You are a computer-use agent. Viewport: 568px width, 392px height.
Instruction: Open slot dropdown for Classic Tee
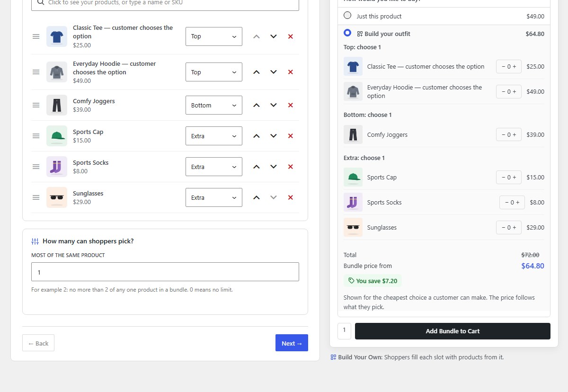[x=214, y=36]
